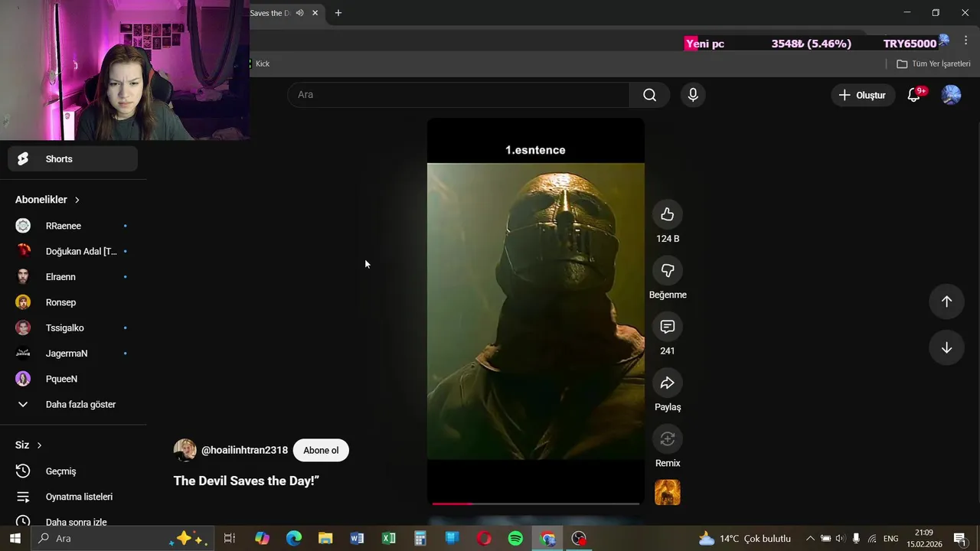Open Word from taskbar

tap(357, 539)
